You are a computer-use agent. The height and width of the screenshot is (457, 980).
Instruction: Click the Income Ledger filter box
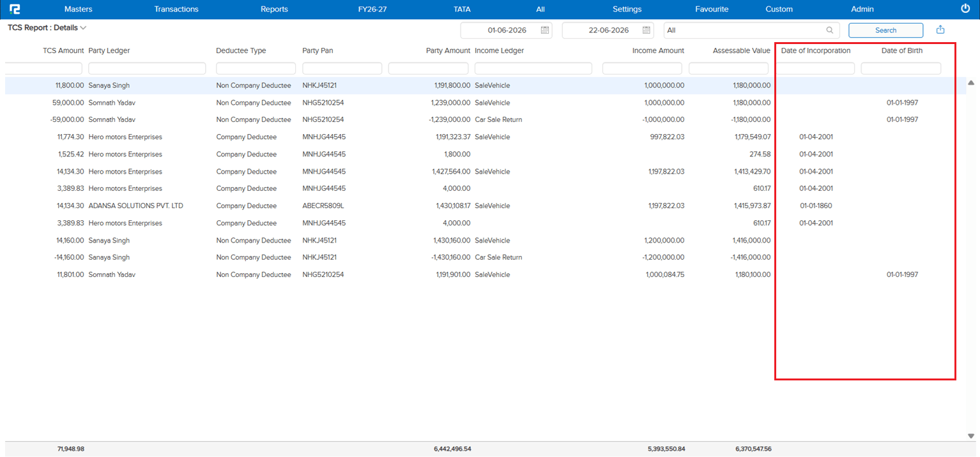533,68
